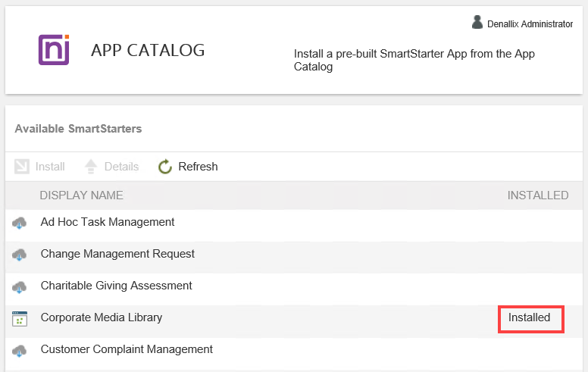Click the Install toolbar icon
The width and height of the screenshot is (588, 372).
click(x=22, y=167)
